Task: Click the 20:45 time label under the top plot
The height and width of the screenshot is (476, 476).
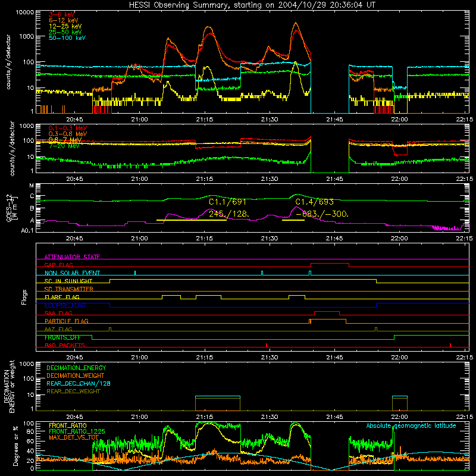Action: [74, 120]
